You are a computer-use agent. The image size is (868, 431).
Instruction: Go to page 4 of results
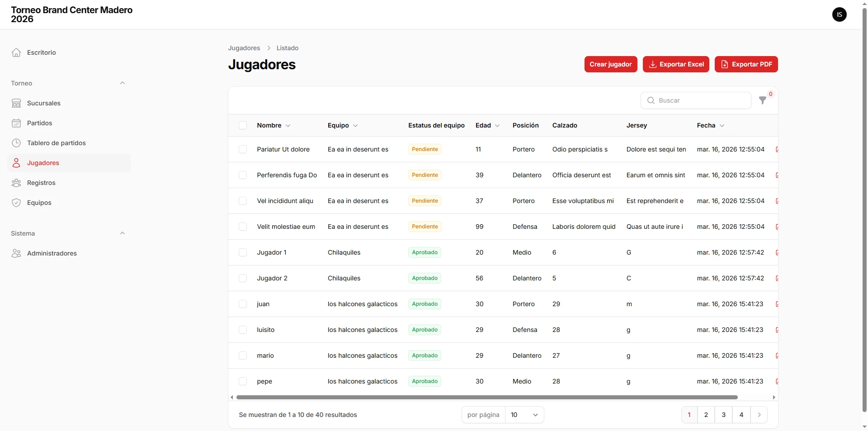point(741,415)
